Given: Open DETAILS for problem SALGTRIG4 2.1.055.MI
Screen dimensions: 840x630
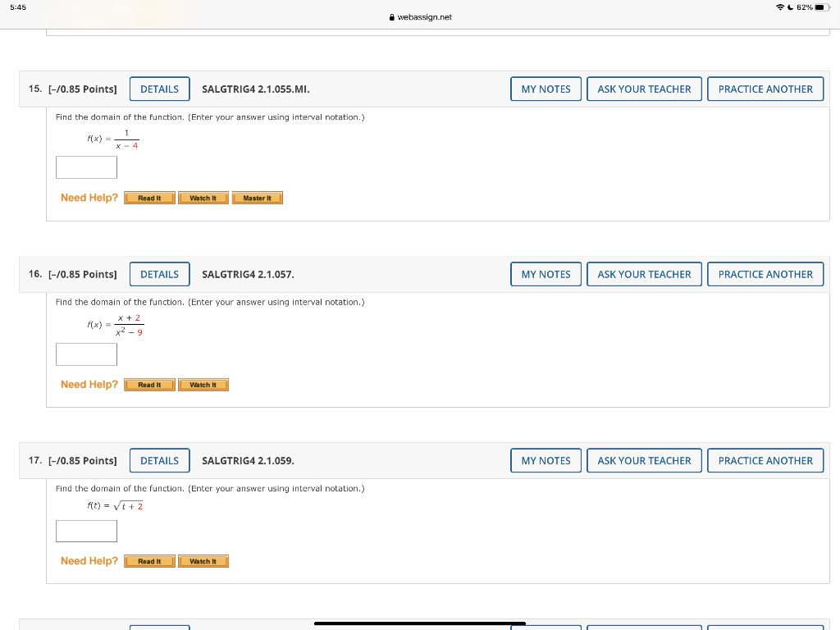Looking at the screenshot, I should pyautogui.click(x=159, y=89).
